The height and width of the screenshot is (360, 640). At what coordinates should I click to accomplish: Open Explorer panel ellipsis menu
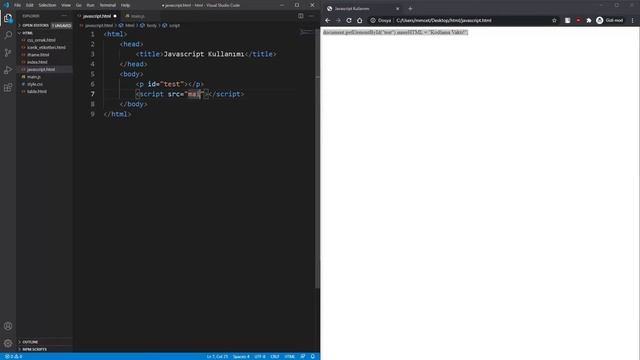tap(64, 16)
